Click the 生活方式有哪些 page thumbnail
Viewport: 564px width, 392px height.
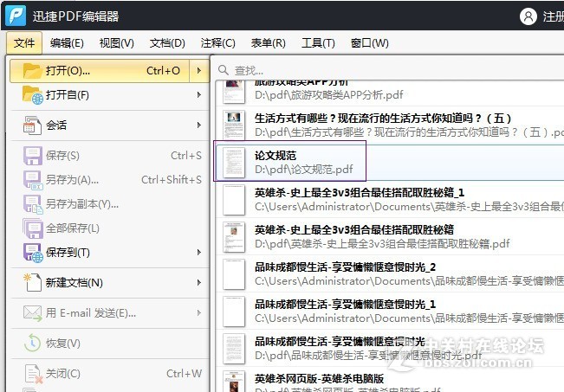click(x=234, y=125)
